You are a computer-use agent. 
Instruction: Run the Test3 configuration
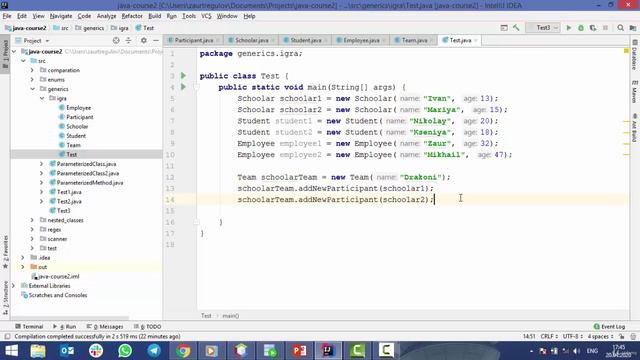coord(569,28)
